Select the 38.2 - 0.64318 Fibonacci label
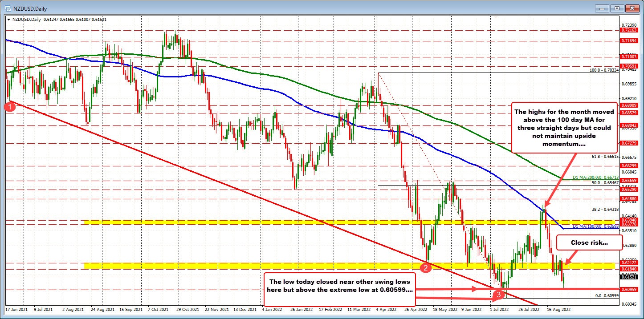 point(605,210)
